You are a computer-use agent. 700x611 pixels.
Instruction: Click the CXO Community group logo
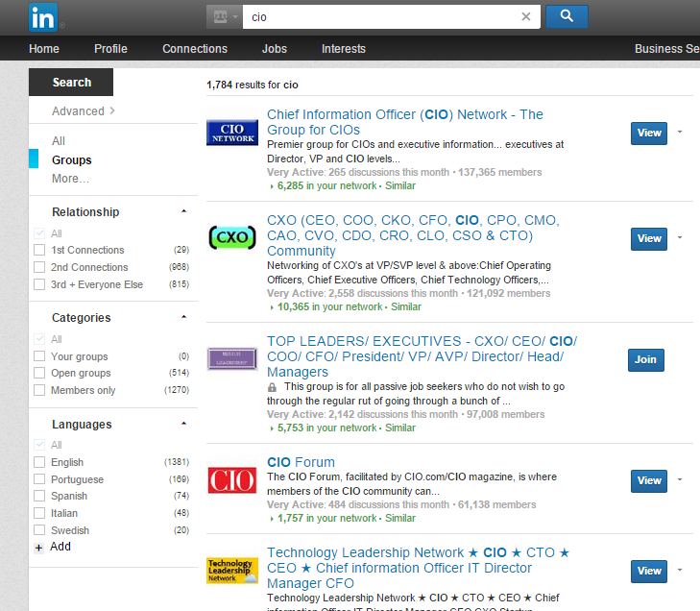(x=232, y=237)
